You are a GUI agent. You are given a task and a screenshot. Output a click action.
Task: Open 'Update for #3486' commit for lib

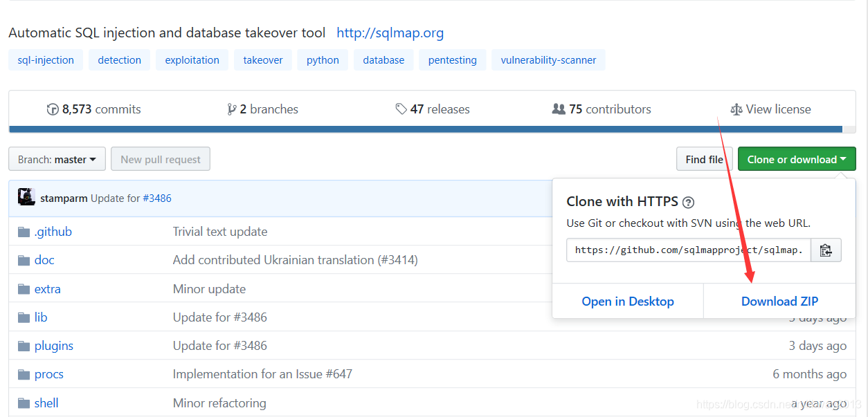pos(220,317)
